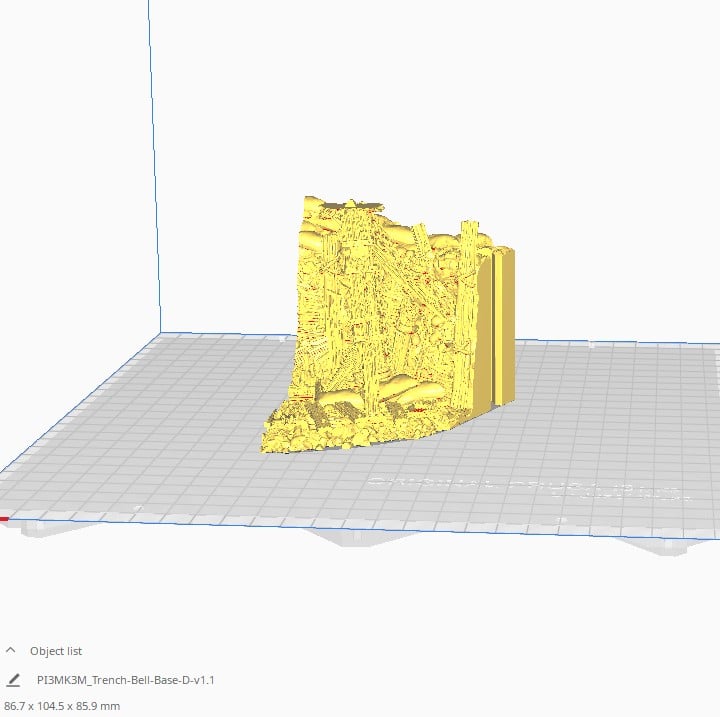This screenshot has width=720, height=717.
Task: Click the pencil edit icon beside object name
Action: [x=13, y=680]
